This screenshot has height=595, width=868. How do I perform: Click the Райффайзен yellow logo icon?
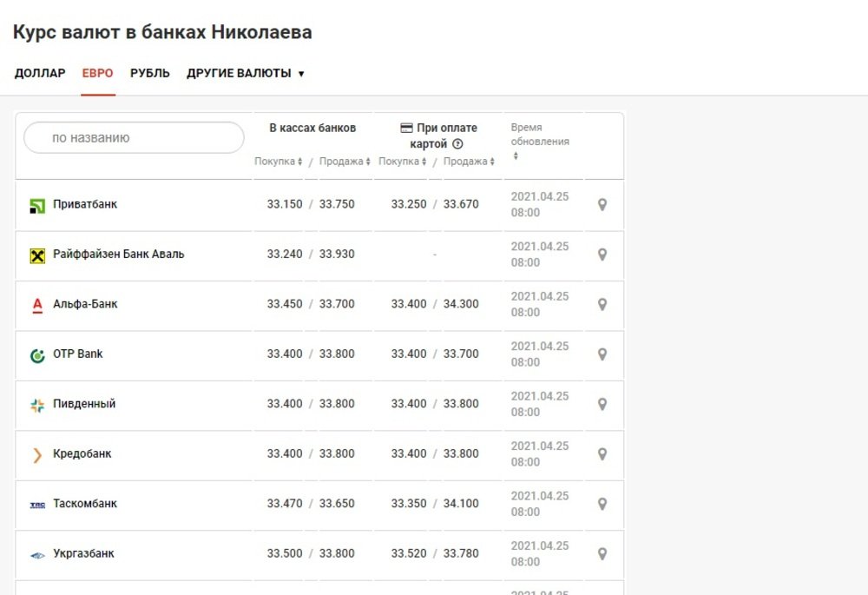click(x=37, y=256)
